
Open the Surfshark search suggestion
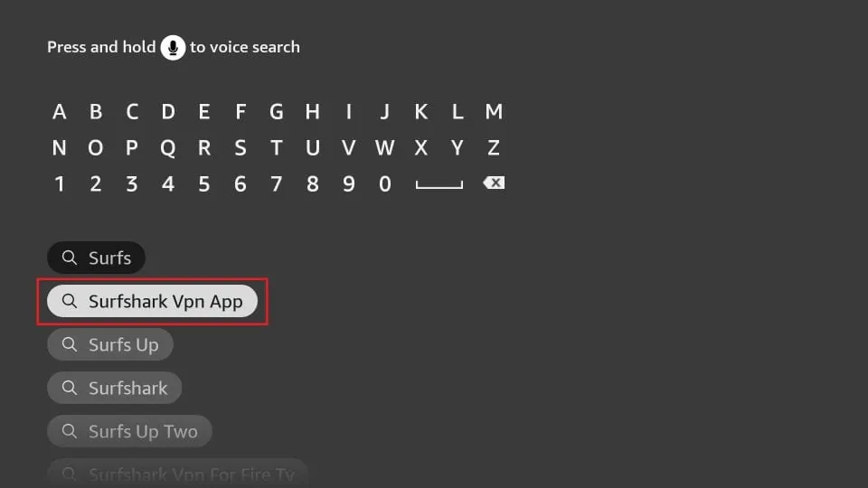click(115, 388)
